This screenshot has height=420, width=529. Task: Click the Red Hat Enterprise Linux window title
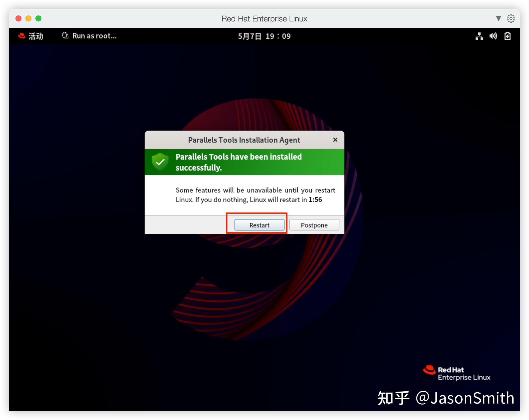[x=264, y=18]
